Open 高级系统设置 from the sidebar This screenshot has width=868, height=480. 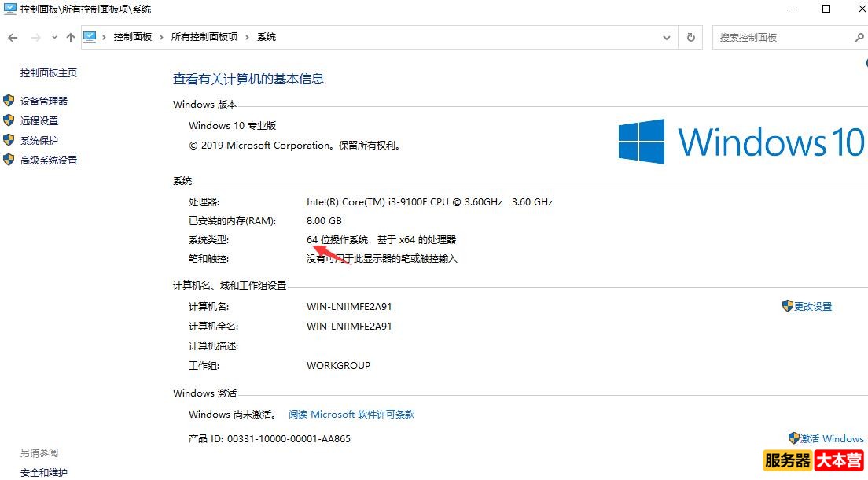49,161
